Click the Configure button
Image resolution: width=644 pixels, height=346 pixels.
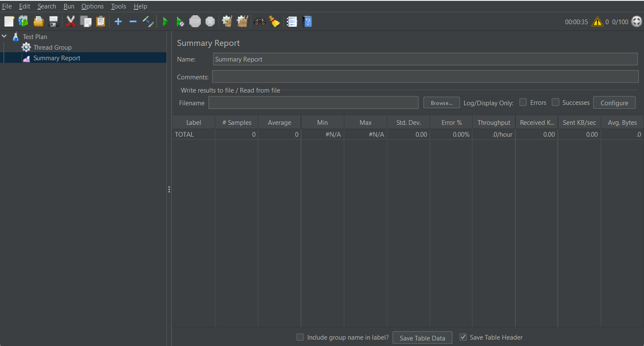614,103
